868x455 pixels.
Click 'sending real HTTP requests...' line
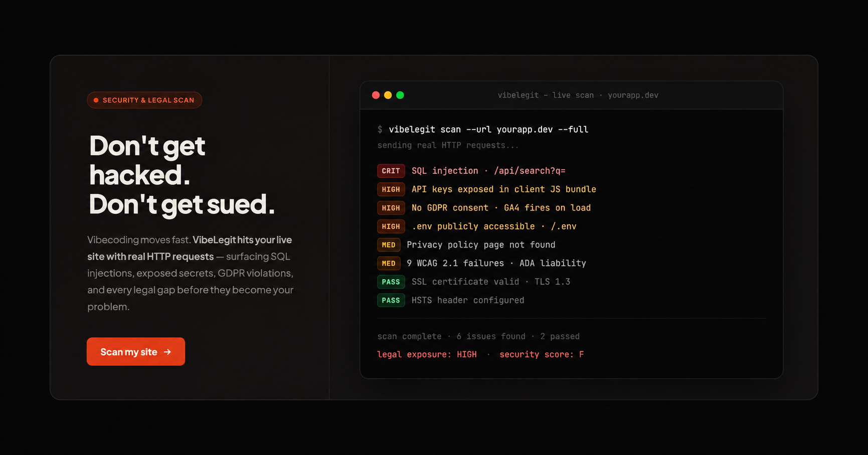tap(448, 145)
